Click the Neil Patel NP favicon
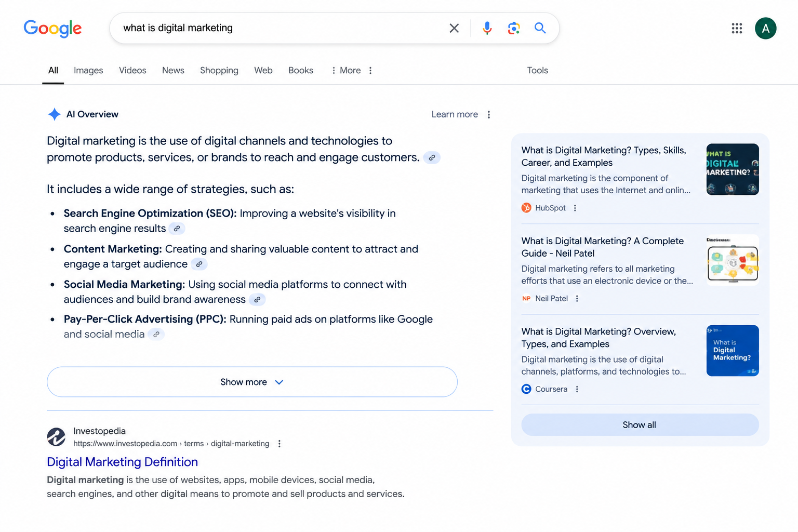Image resolution: width=798 pixels, height=532 pixels. 526,299
